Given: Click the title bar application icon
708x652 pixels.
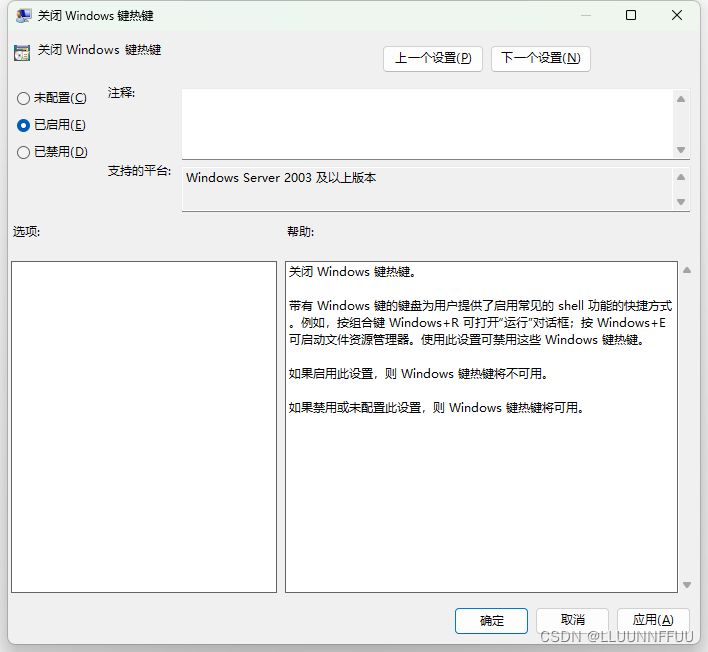Looking at the screenshot, I should click(x=23, y=16).
